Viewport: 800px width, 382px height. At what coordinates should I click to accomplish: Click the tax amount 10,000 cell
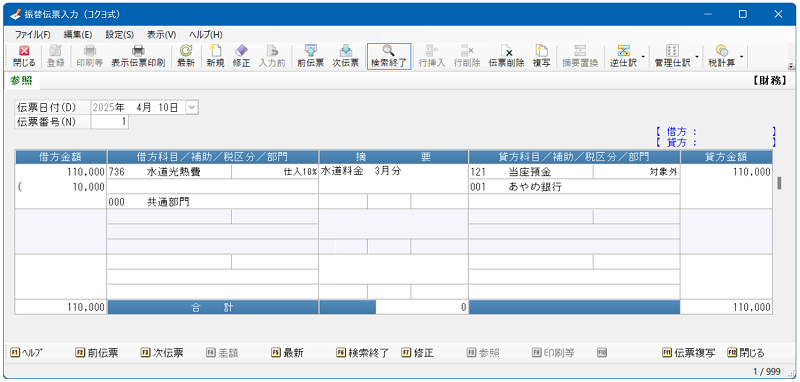(61, 187)
